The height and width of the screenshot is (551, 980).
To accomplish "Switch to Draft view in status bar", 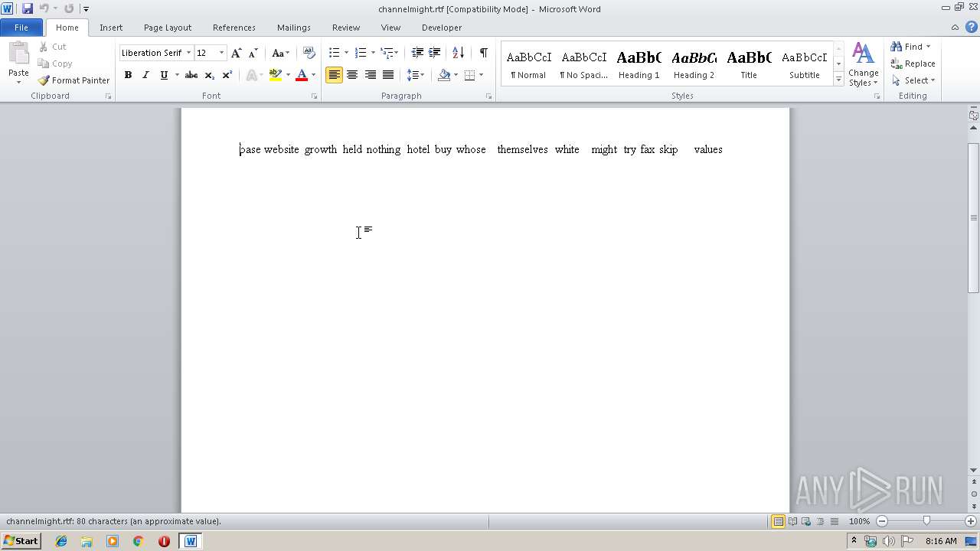I will (x=834, y=521).
